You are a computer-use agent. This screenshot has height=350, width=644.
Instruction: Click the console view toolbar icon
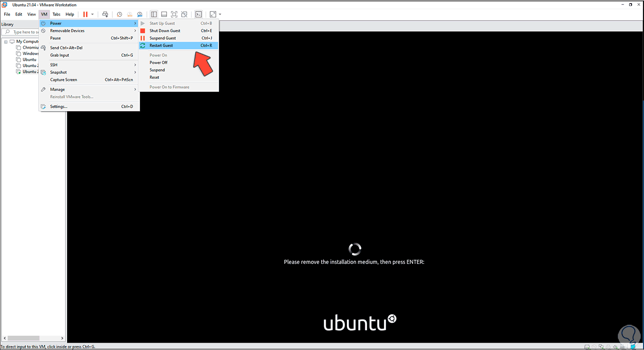coord(199,14)
